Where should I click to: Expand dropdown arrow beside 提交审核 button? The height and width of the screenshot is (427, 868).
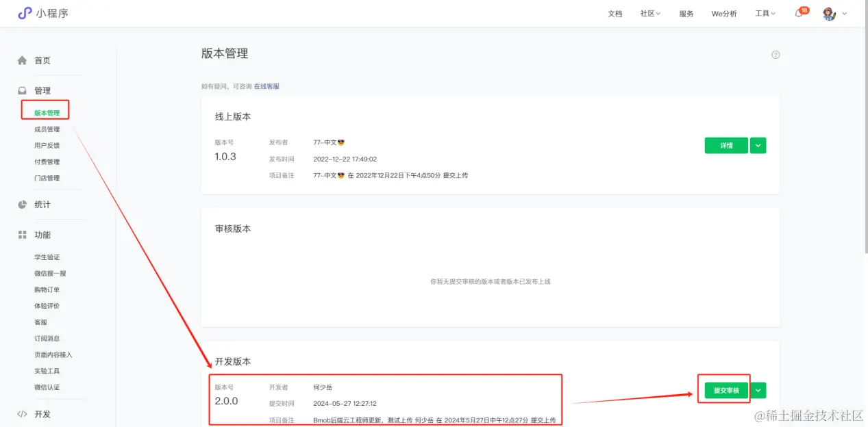point(758,390)
